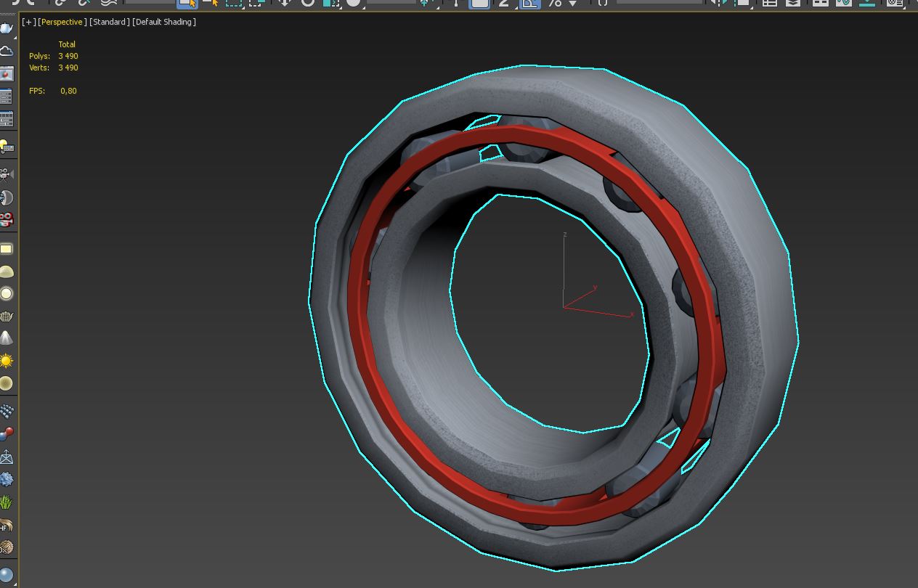Toggle the Percent Snap button
Viewport: 918px width, 588px height.
coord(556,3)
